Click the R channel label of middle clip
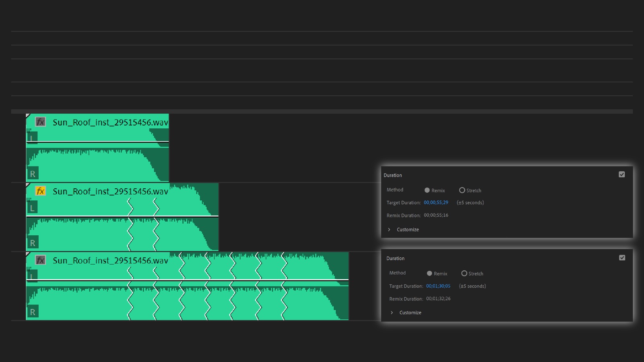Image resolution: width=644 pixels, height=362 pixels. pos(33,243)
